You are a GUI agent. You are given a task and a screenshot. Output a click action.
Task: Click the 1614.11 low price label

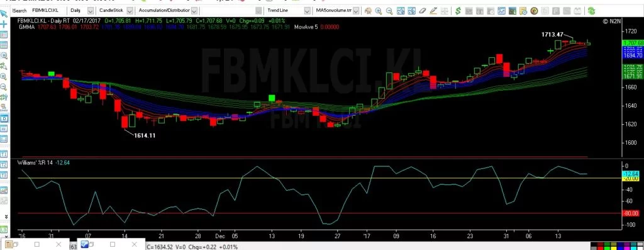(145, 135)
